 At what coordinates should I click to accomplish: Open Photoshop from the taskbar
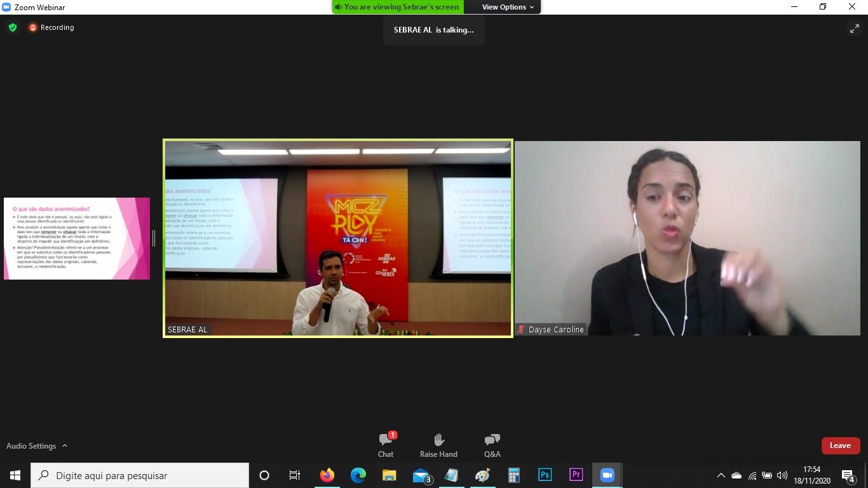tap(545, 475)
